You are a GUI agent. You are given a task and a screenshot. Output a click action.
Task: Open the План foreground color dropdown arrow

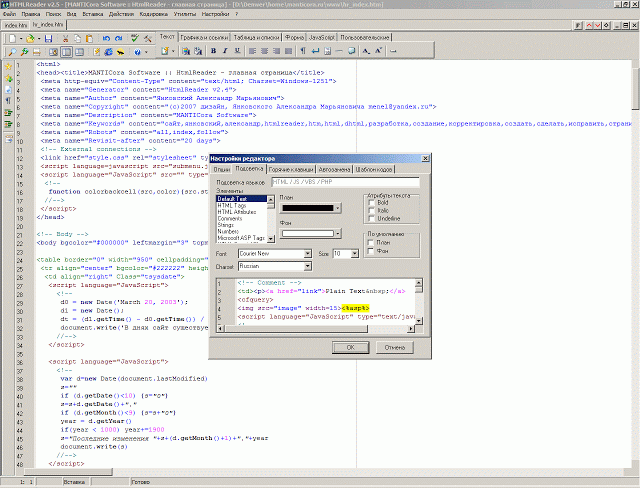point(338,208)
